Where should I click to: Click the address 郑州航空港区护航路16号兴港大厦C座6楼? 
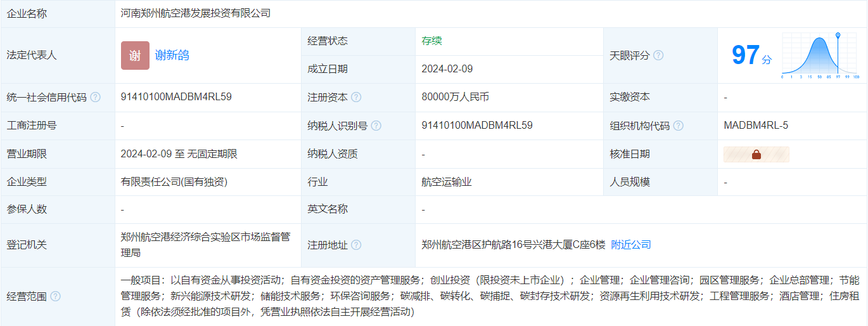pyautogui.click(x=513, y=245)
